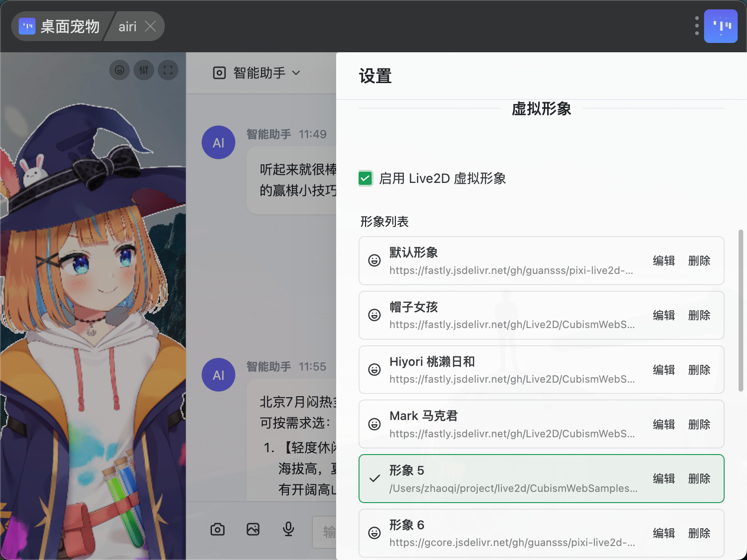Delete the 默认形象 avatar
The image size is (747, 560).
tap(699, 260)
